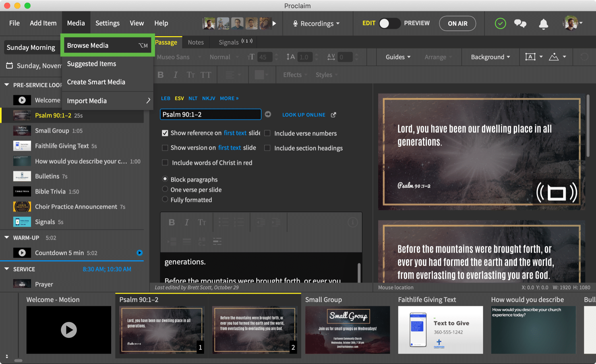Image resolution: width=596 pixels, height=364 pixels.
Task: Click the italic icon in the passage text editor
Action: coord(186,223)
